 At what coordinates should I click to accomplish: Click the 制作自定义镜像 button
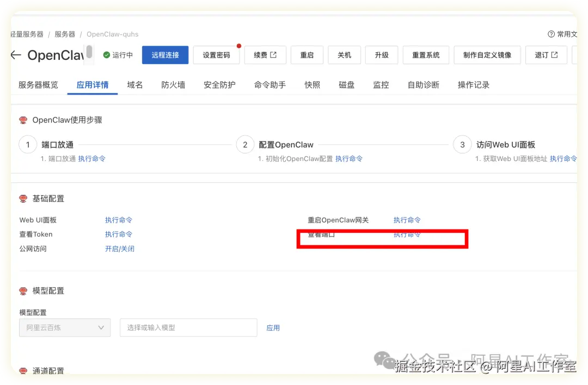(x=487, y=55)
